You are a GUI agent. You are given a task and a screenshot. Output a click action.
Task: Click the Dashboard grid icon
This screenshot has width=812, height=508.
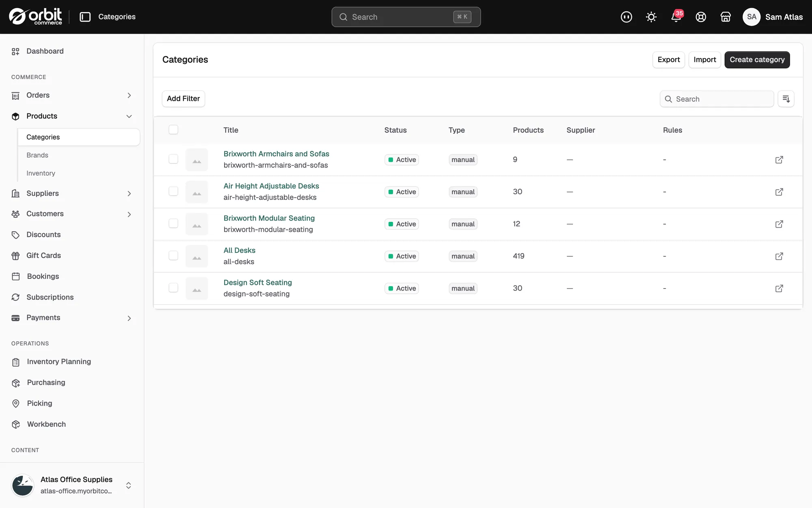[x=15, y=51]
